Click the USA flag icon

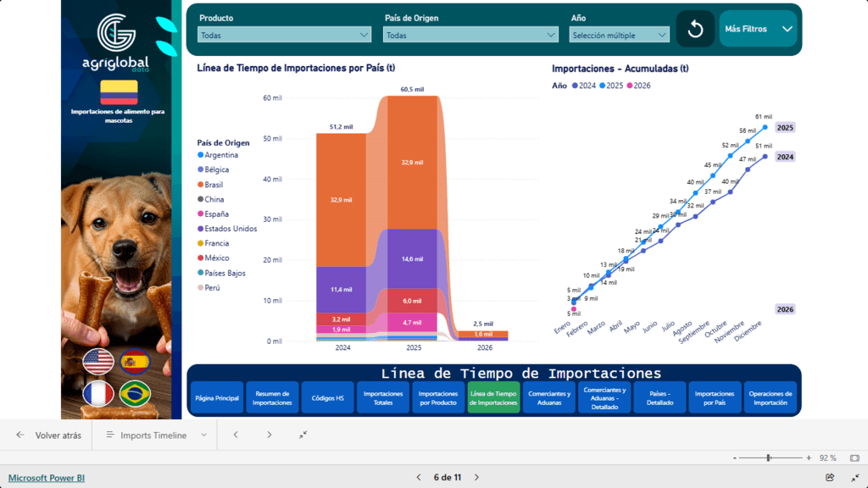pos(98,362)
